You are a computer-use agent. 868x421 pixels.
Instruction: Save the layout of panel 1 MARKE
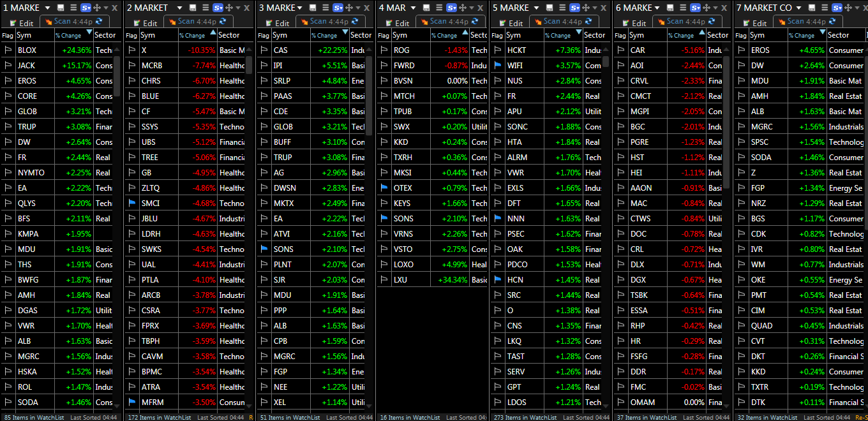coord(60,8)
